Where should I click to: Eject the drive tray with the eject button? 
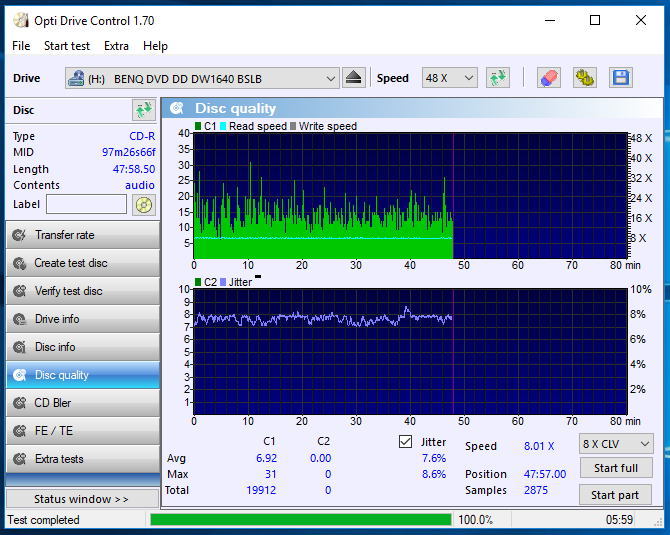pyautogui.click(x=354, y=78)
